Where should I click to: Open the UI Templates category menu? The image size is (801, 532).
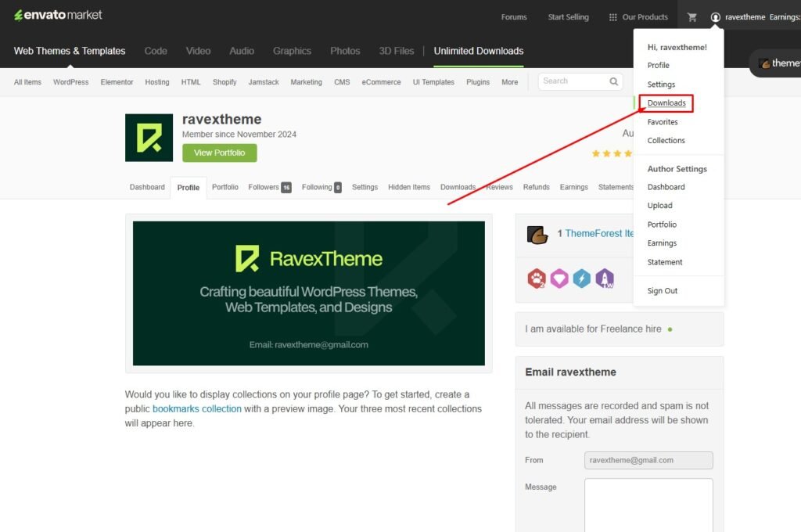click(x=433, y=82)
